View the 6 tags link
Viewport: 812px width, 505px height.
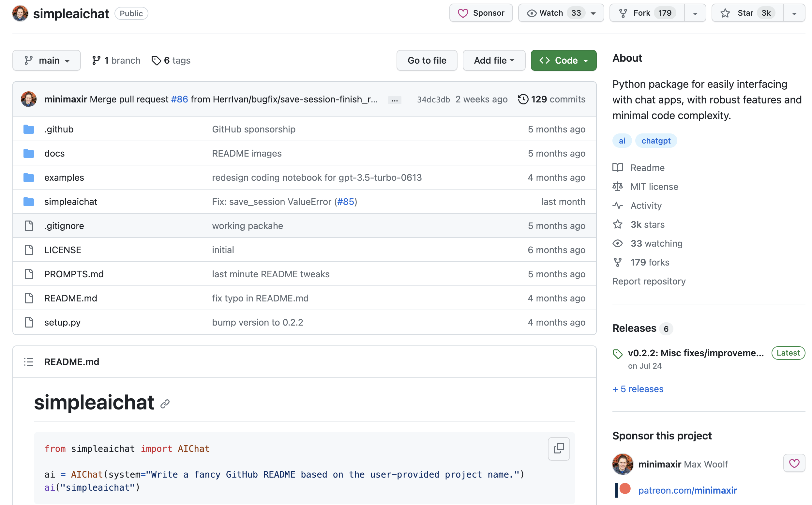tap(171, 60)
